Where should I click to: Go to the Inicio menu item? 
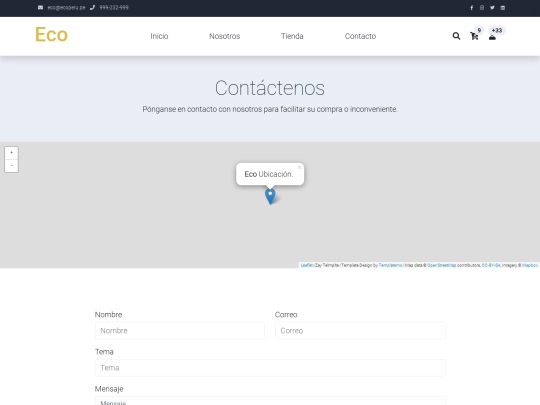click(x=159, y=36)
